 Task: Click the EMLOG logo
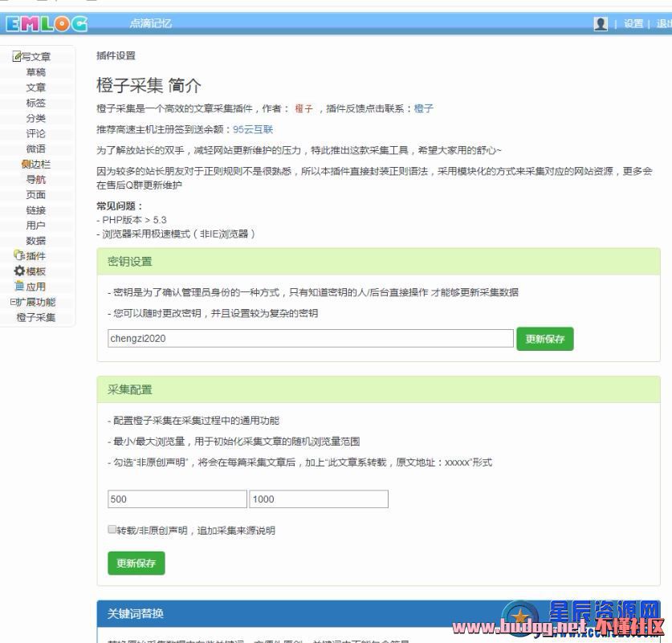[x=46, y=24]
